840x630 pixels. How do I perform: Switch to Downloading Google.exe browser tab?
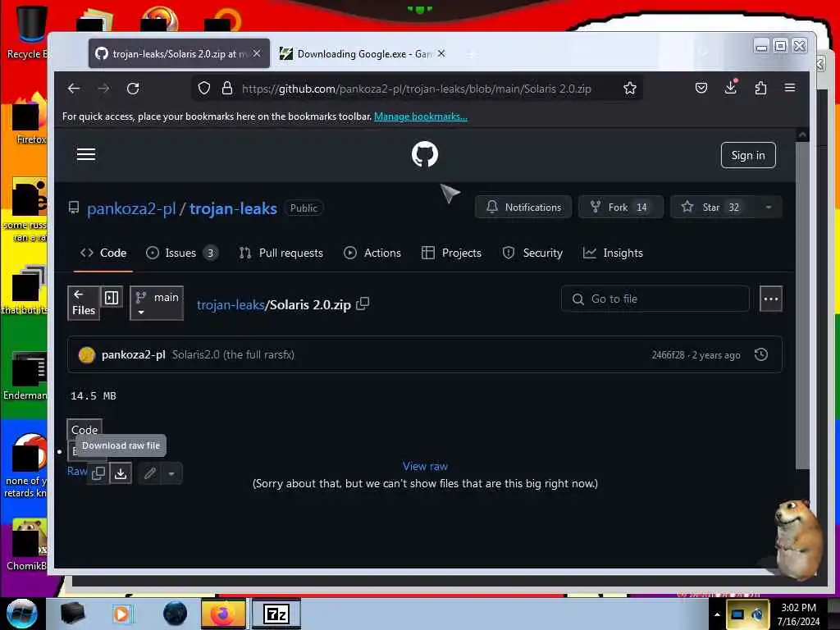362,53
